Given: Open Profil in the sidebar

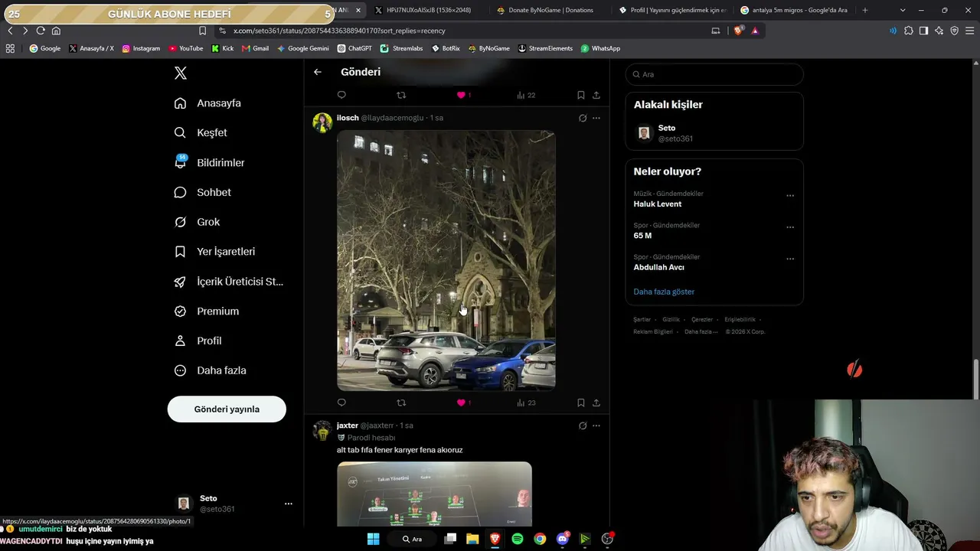Looking at the screenshot, I should tap(198, 341).
